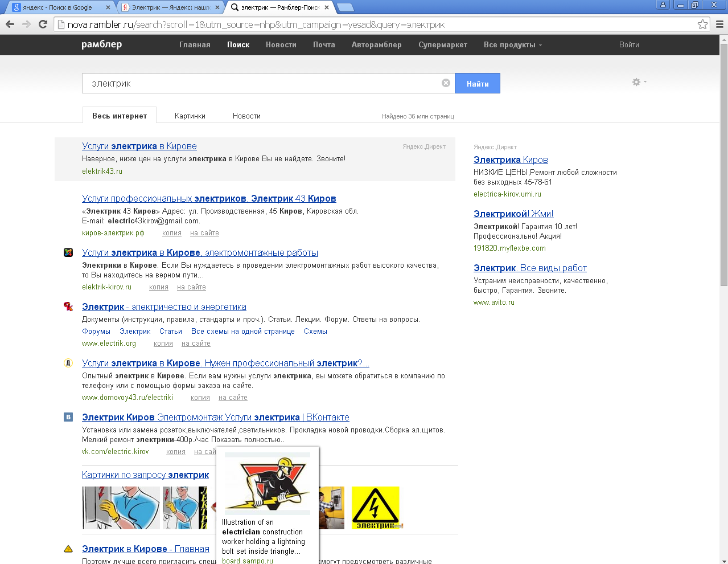The width and height of the screenshot is (728, 564).
Task: Bookmark page with star icon
Action: tap(703, 24)
